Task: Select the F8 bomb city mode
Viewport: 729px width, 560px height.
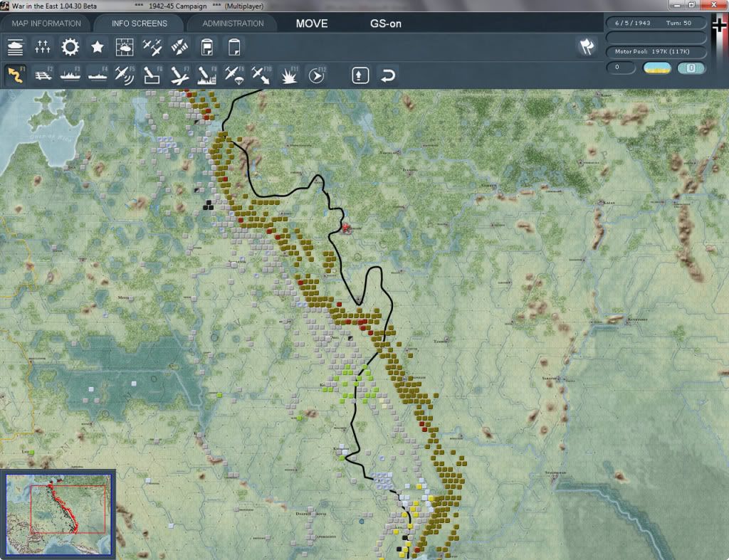Action: (207, 75)
